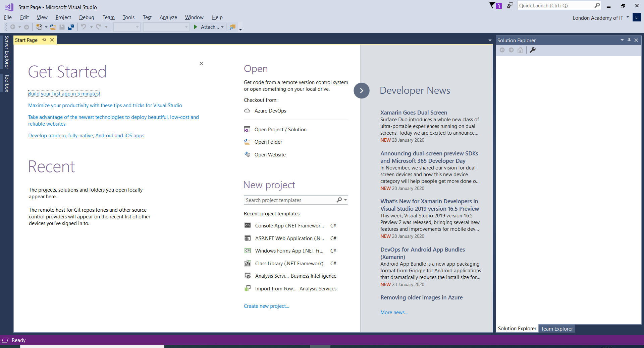Click the Open File toolbar icon
Image resolution: width=644 pixels, height=348 pixels.
53,27
